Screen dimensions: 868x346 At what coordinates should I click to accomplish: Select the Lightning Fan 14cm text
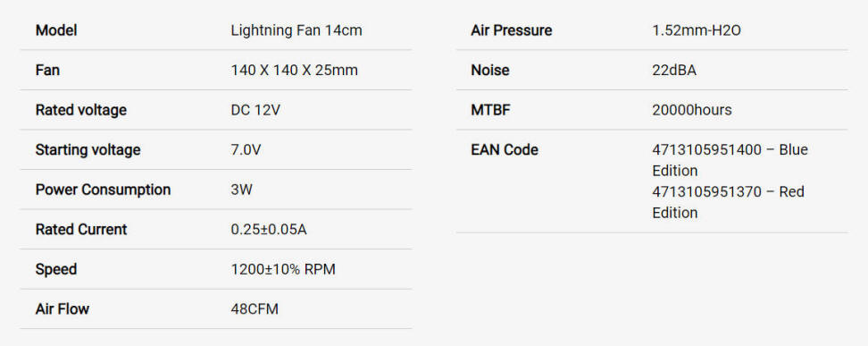[296, 30]
